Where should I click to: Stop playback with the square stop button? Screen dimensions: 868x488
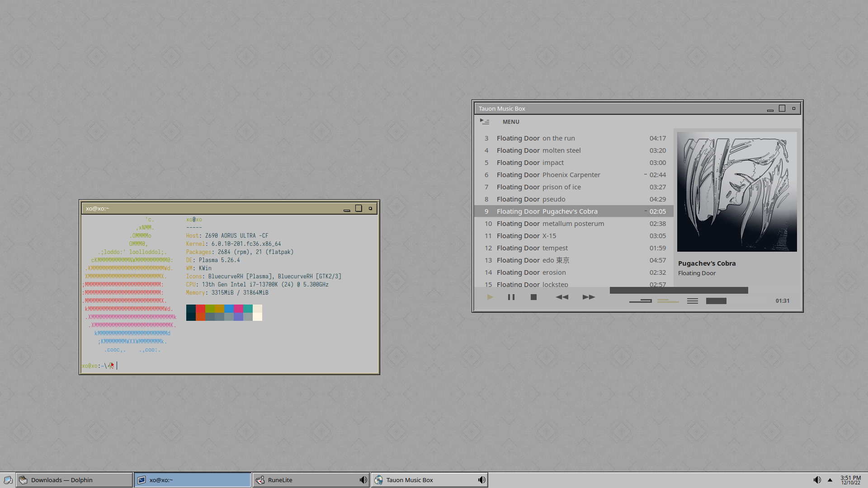(x=533, y=297)
